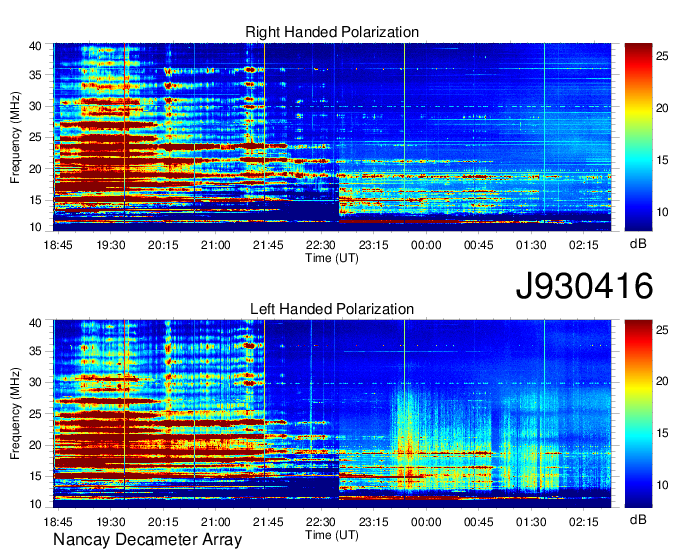The height and width of the screenshot is (552, 680).
Task: Click 19:30 time tick on Left Handed plot
Action: pos(111,522)
